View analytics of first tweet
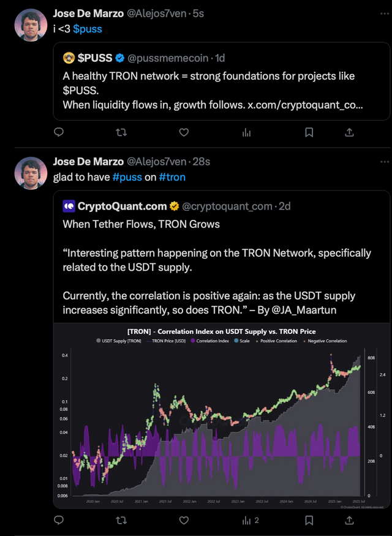Viewport: 392px width, 536px height. coord(246,133)
